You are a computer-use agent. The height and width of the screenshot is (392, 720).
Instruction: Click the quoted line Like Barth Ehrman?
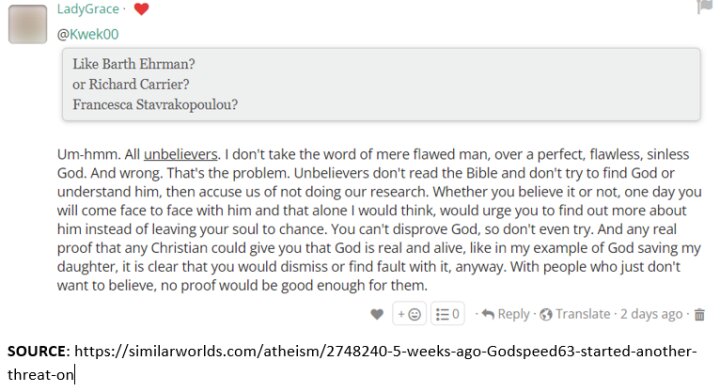point(134,64)
